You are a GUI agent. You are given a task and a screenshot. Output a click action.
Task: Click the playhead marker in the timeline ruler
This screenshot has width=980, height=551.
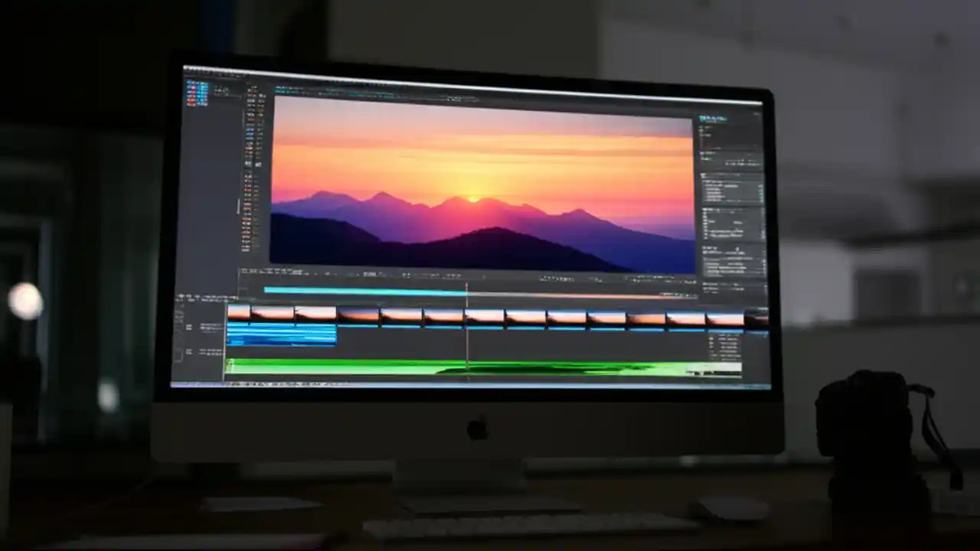click(467, 285)
